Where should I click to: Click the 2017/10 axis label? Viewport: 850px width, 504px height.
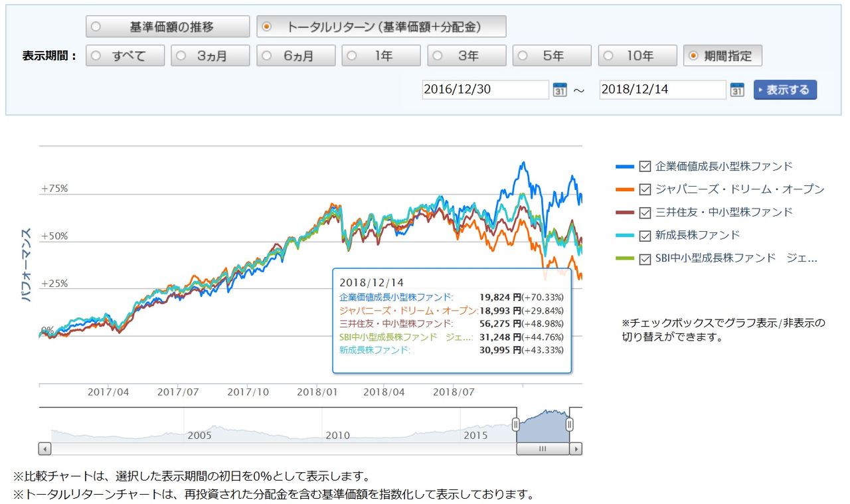pyautogui.click(x=248, y=392)
